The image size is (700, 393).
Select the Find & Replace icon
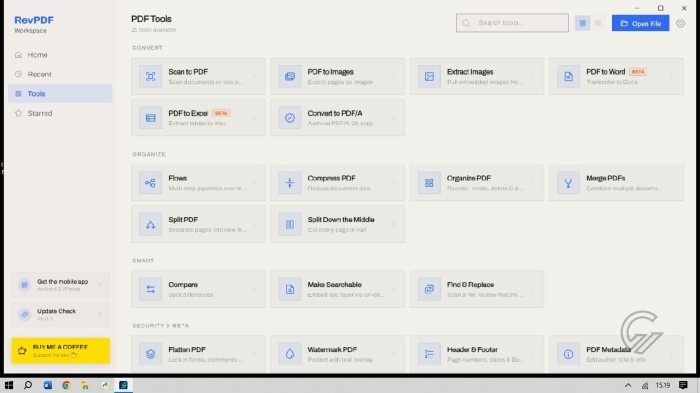click(x=429, y=289)
